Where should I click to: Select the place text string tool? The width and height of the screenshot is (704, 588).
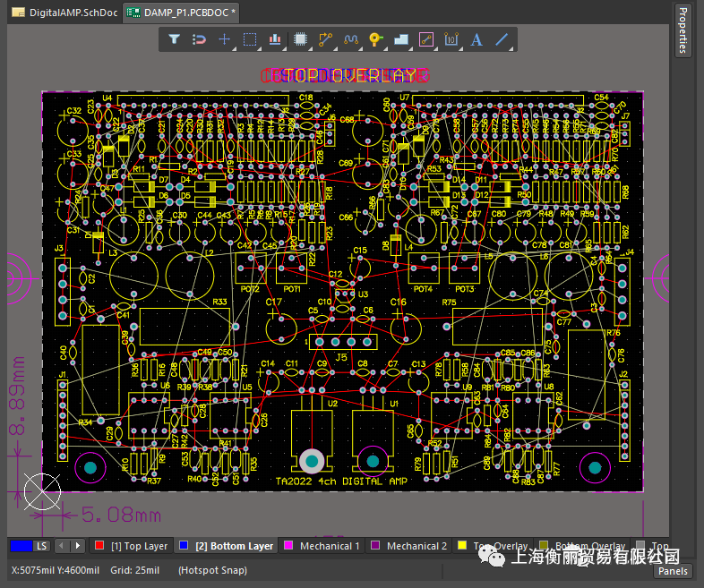[476, 39]
